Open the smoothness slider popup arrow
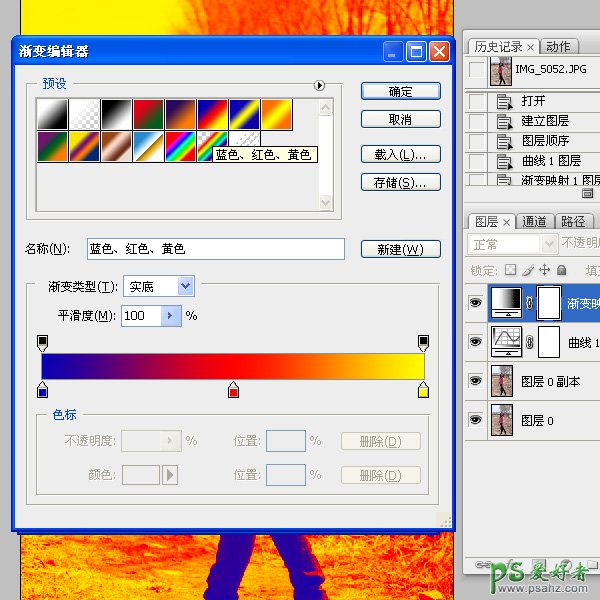 (x=171, y=316)
